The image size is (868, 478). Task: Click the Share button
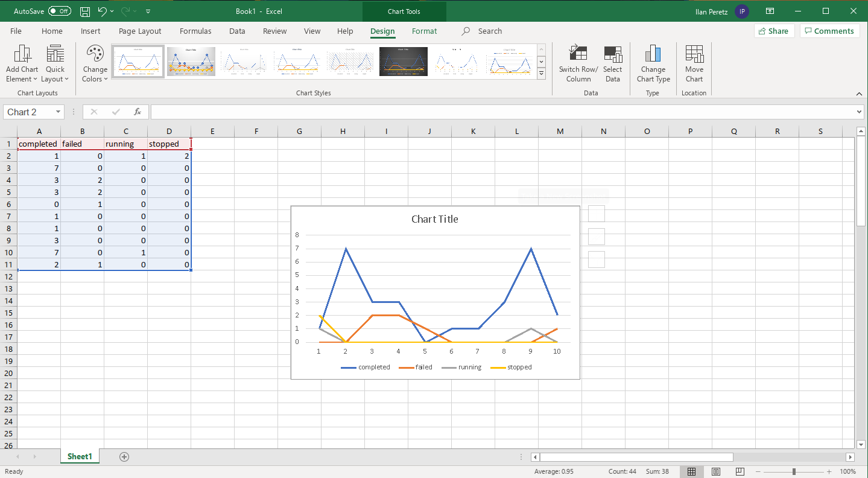point(774,31)
